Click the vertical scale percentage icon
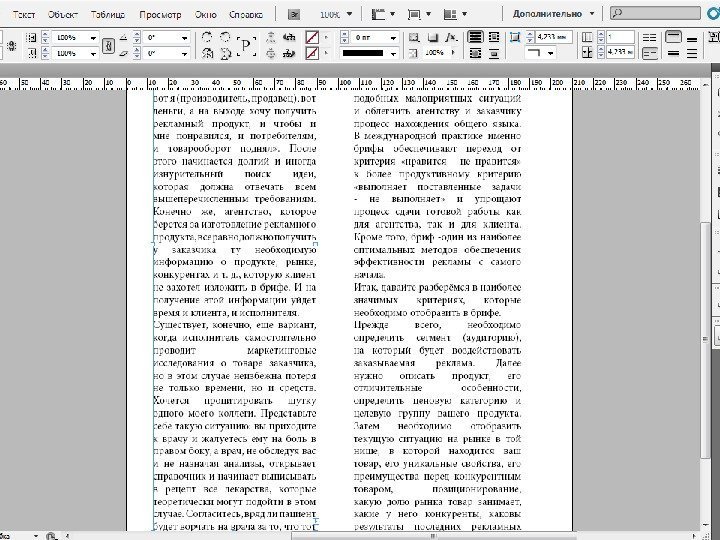720x540 pixels. pos(31,53)
